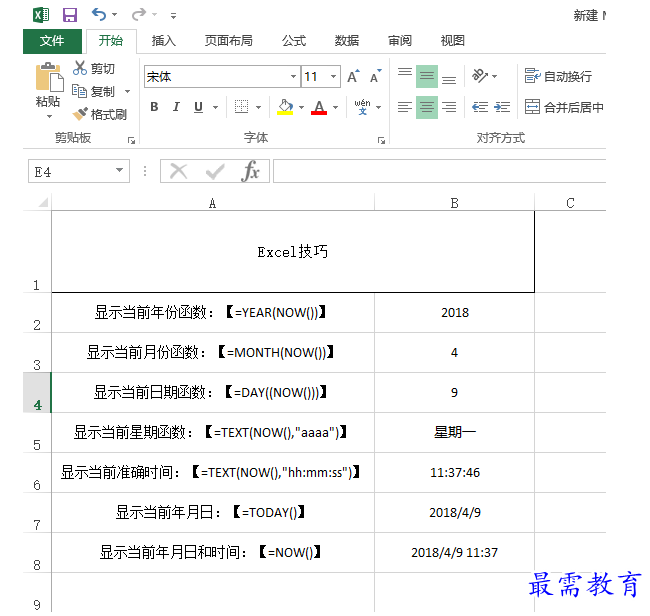Image resolution: width=650 pixels, height=616 pixels.
Task: Toggle center horizontal alignment
Action: pos(427,107)
